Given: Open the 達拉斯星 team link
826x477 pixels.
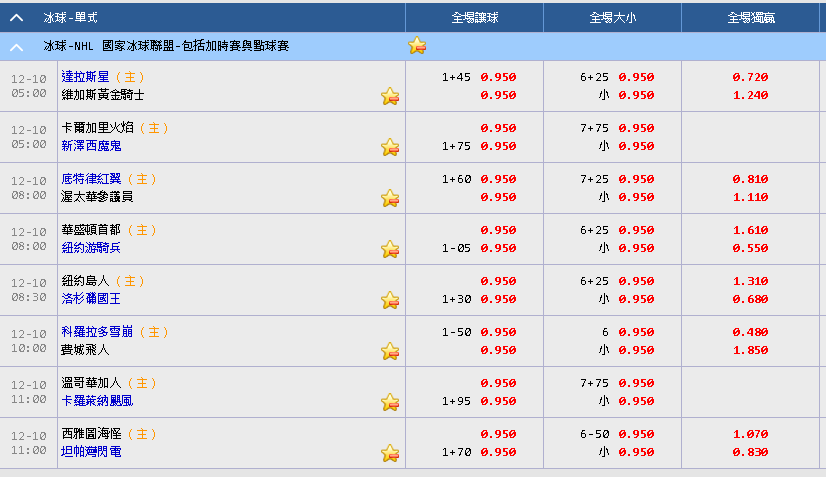Looking at the screenshot, I should pyautogui.click(x=85, y=77).
